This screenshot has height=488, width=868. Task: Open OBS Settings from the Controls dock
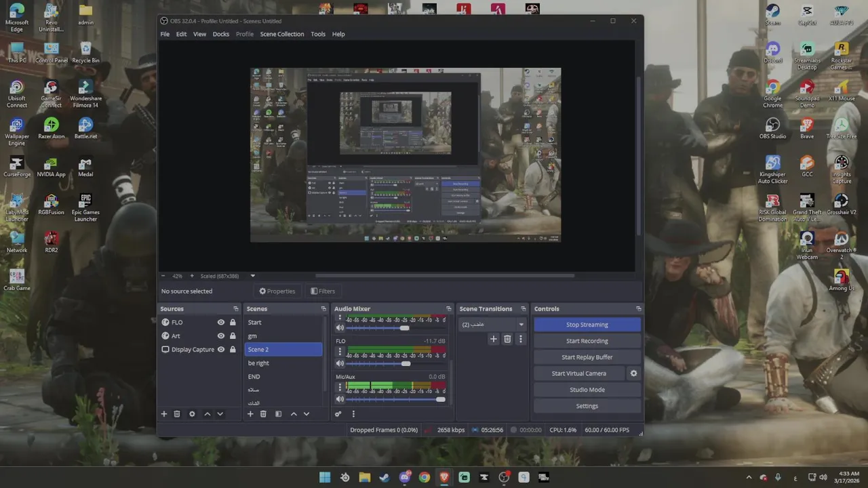[587, 406]
